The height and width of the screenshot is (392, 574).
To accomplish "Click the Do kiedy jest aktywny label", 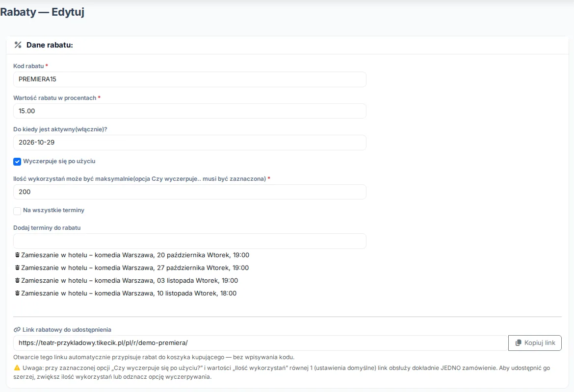I will coord(60,129).
